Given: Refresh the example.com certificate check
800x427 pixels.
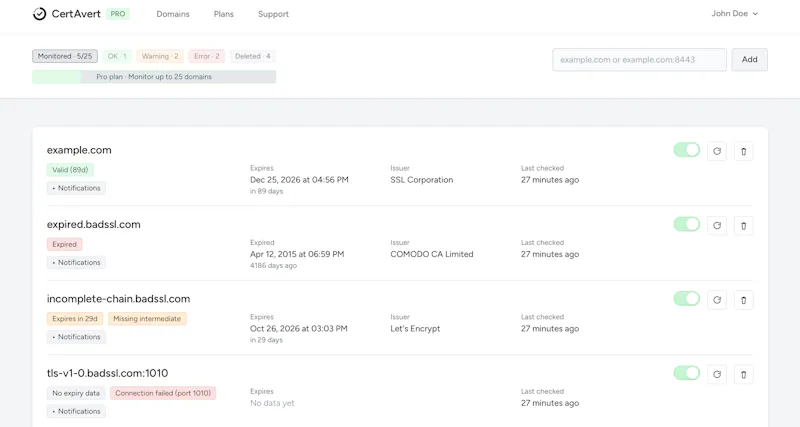Looking at the screenshot, I should coord(717,151).
